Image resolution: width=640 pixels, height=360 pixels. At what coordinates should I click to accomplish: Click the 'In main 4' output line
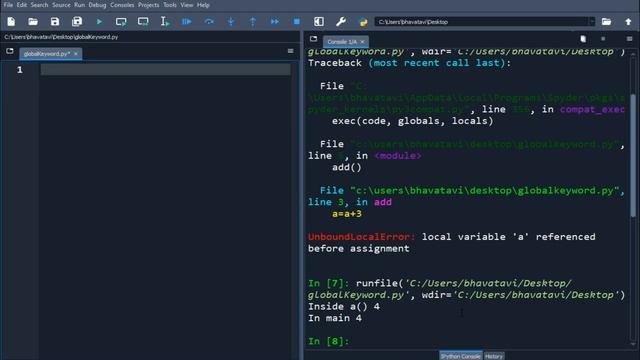(x=335, y=318)
